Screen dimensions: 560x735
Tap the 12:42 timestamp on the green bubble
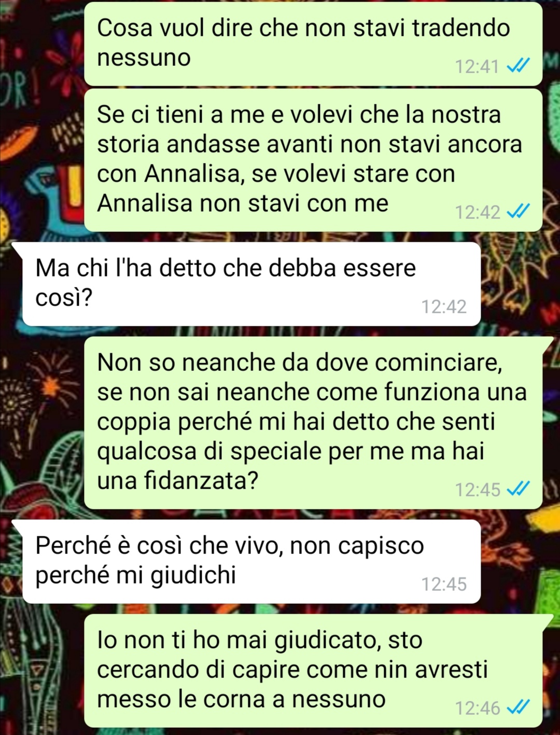tap(477, 212)
